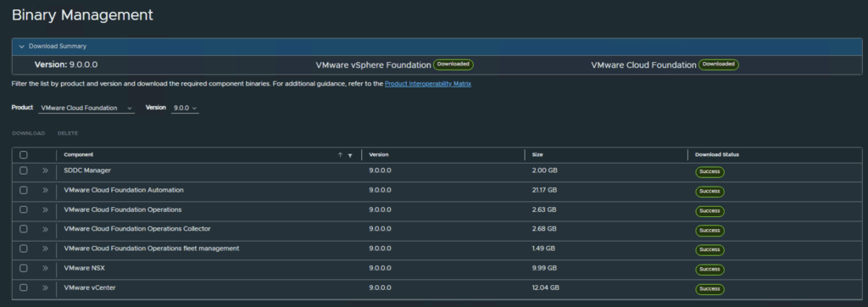This screenshot has height=307, width=868.
Task: Open the Product Interoperability Matrix link
Action: [x=428, y=84]
